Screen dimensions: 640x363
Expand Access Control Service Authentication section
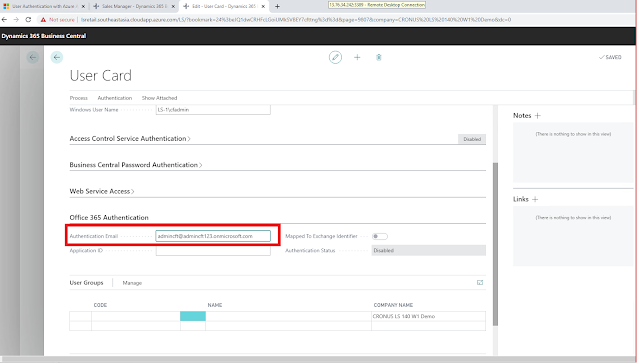tap(130, 139)
